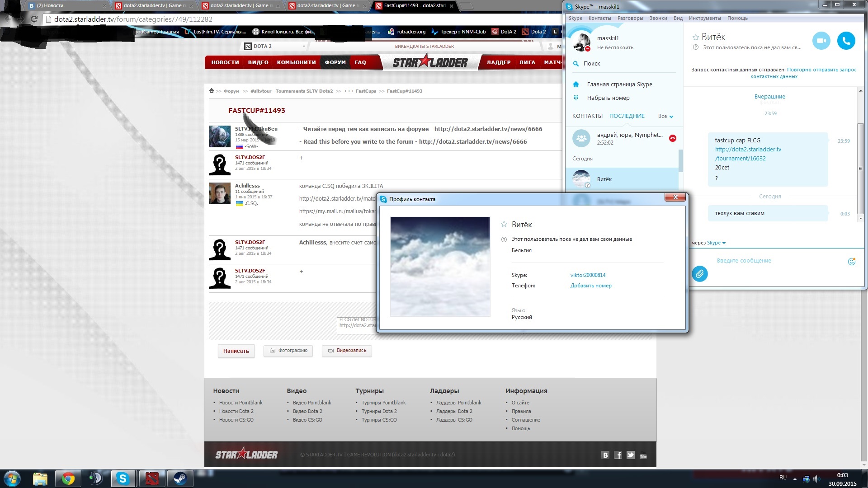
Task: Click the Написать post button
Action: (x=236, y=351)
